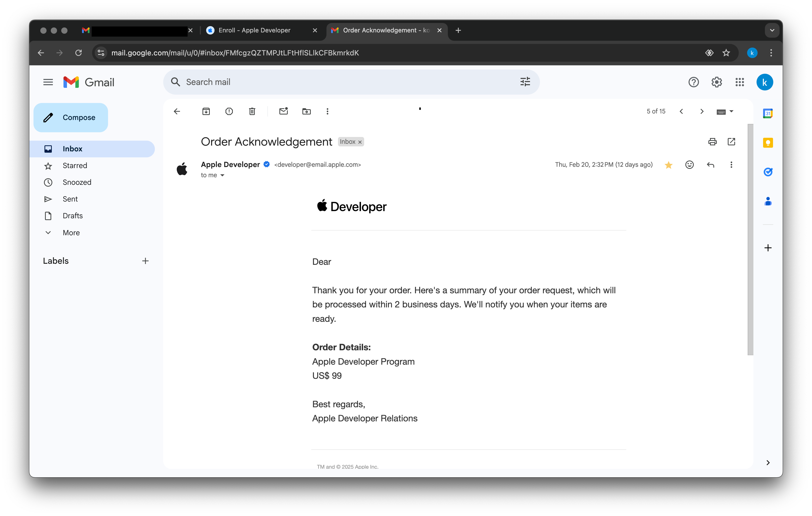Click the address bar URL
Viewport: 812px width, 516px height.
[x=235, y=53]
